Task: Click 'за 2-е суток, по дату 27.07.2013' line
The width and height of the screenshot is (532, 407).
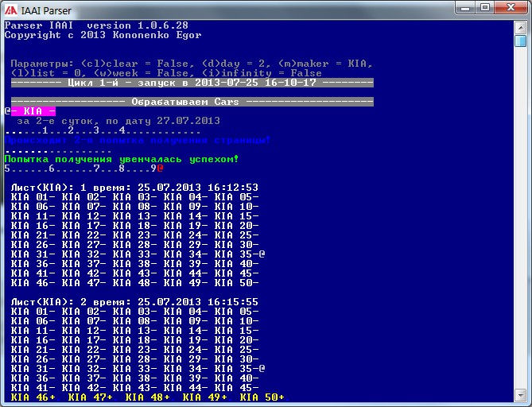Action: pos(118,121)
